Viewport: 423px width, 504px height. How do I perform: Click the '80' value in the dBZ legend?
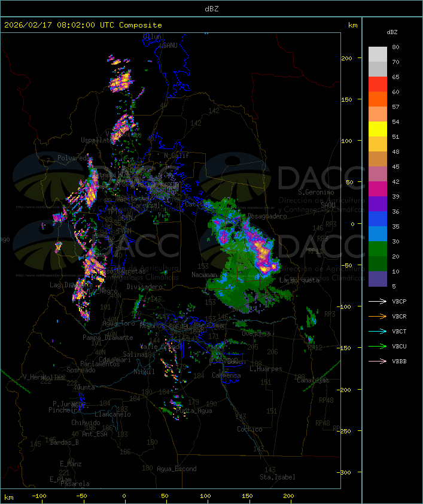(x=395, y=47)
